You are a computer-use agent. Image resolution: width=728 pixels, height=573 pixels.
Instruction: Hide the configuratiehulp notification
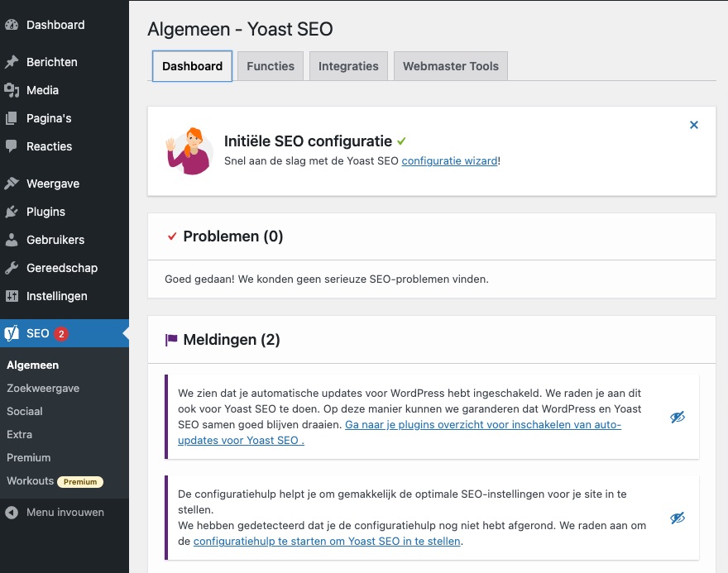(678, 518)
